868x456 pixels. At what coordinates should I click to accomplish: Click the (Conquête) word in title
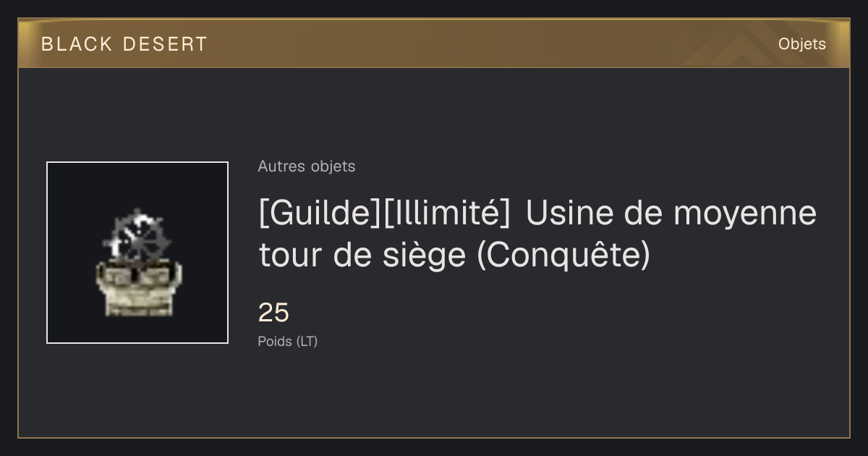click(564, 255)
